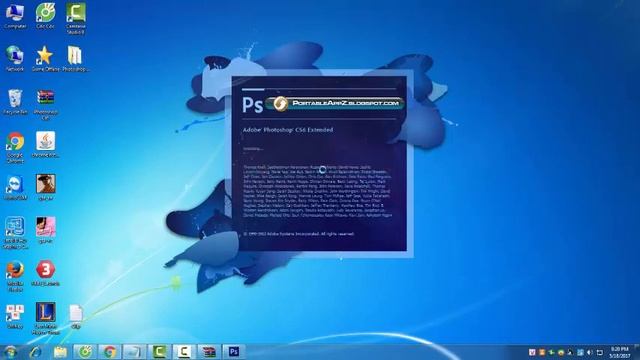640x360 pixels.
Task: Select the blank text file icon on desktop
Action: click(76, 317)
